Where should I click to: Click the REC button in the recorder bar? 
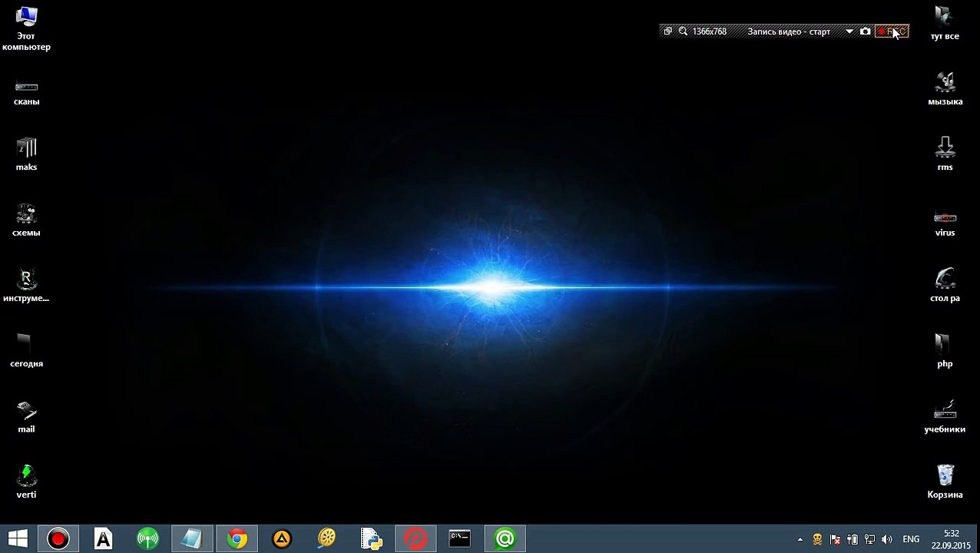click(x=892, y=31)
